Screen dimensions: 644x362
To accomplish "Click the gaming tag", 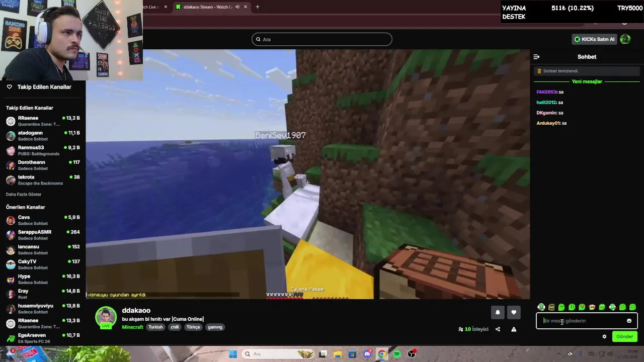I will [215, 327].
